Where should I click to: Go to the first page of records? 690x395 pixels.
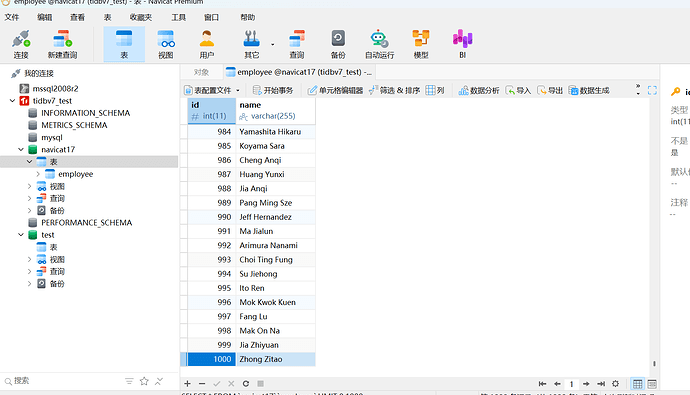coord(542,384)
